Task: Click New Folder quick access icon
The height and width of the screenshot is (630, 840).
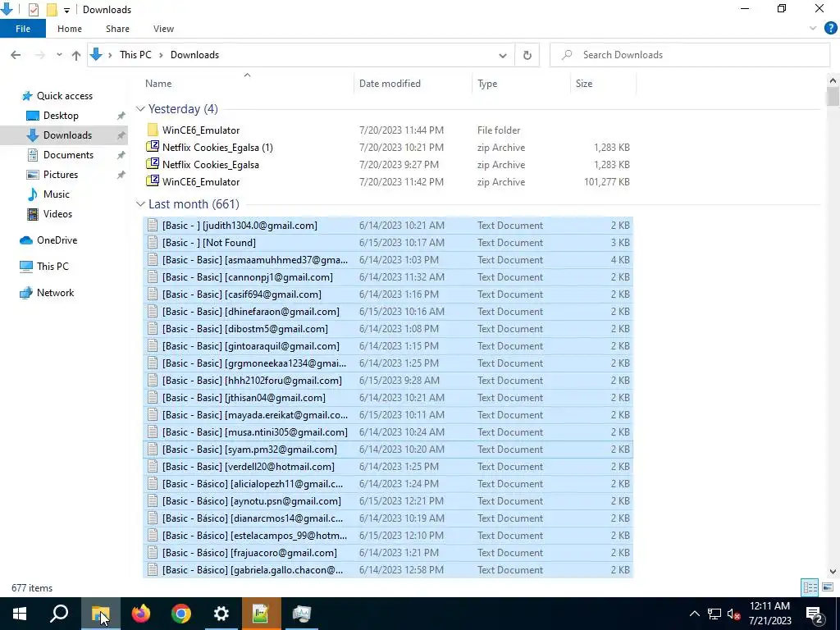Action: (52, 10)
